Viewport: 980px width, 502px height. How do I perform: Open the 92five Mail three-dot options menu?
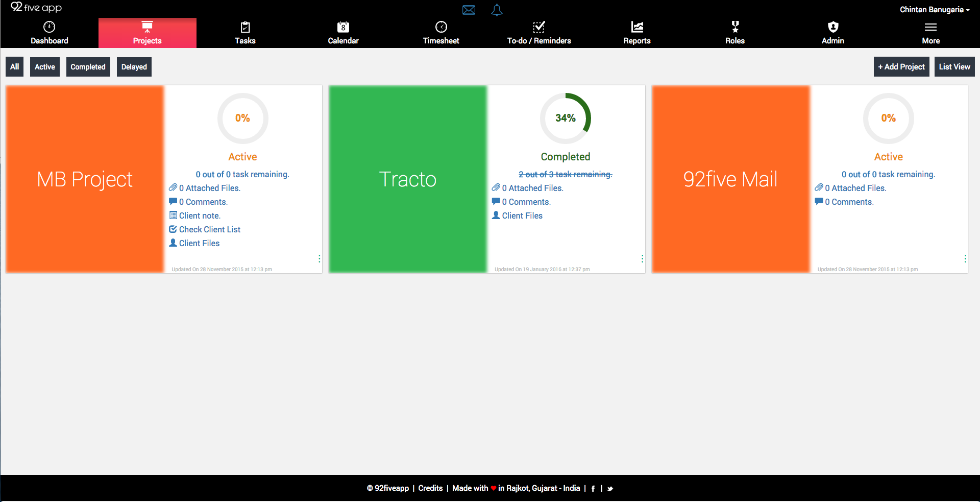(x=965, y=259)
